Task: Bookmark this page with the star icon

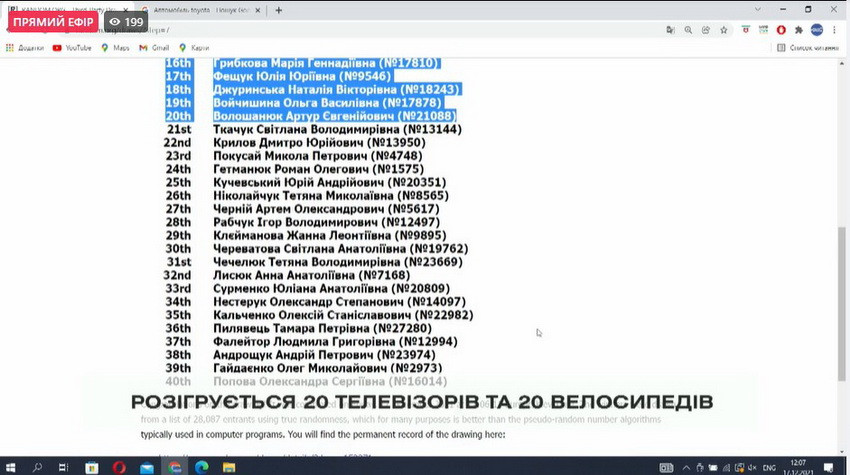Action: (723, 29)
